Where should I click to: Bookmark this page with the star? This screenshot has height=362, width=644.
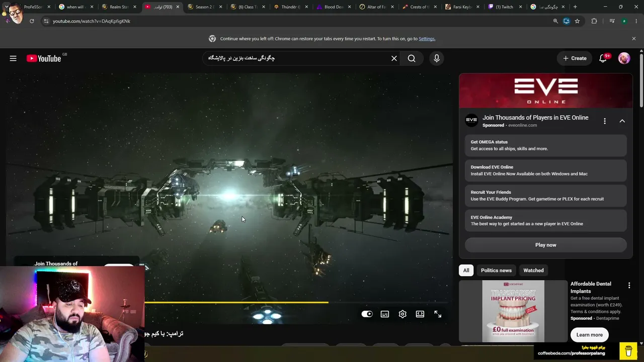click(577, 21)
